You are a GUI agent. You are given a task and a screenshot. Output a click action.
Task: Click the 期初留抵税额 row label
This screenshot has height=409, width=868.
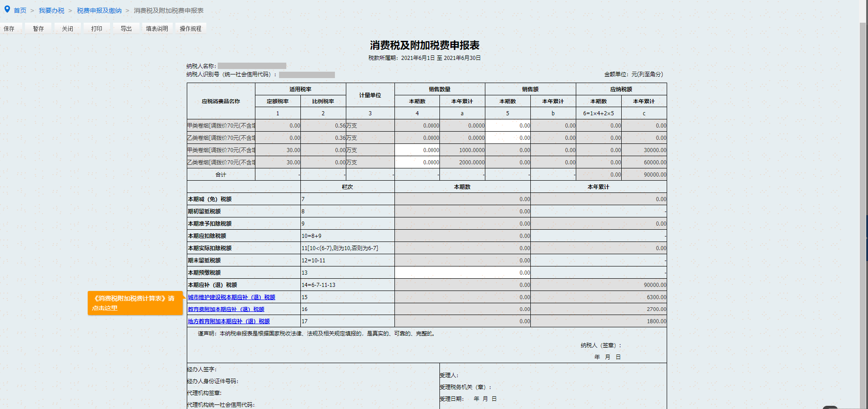pyautogui.click(x=205, y=212)
